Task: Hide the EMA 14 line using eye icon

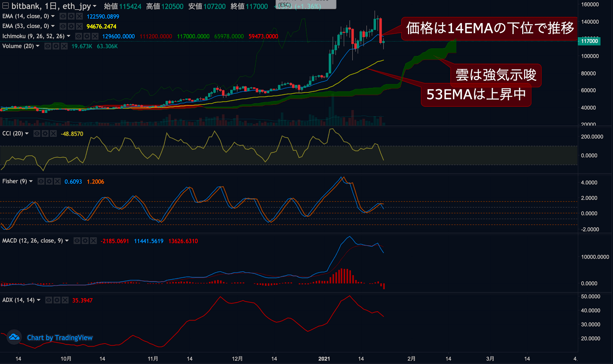Action: (63, 16)
